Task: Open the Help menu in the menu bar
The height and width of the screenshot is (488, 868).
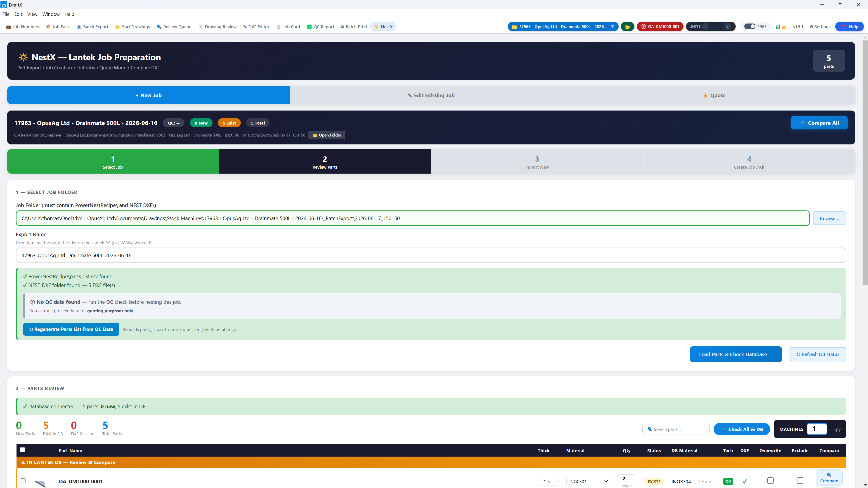Action: pyautogui.click(x=69, y=14)
